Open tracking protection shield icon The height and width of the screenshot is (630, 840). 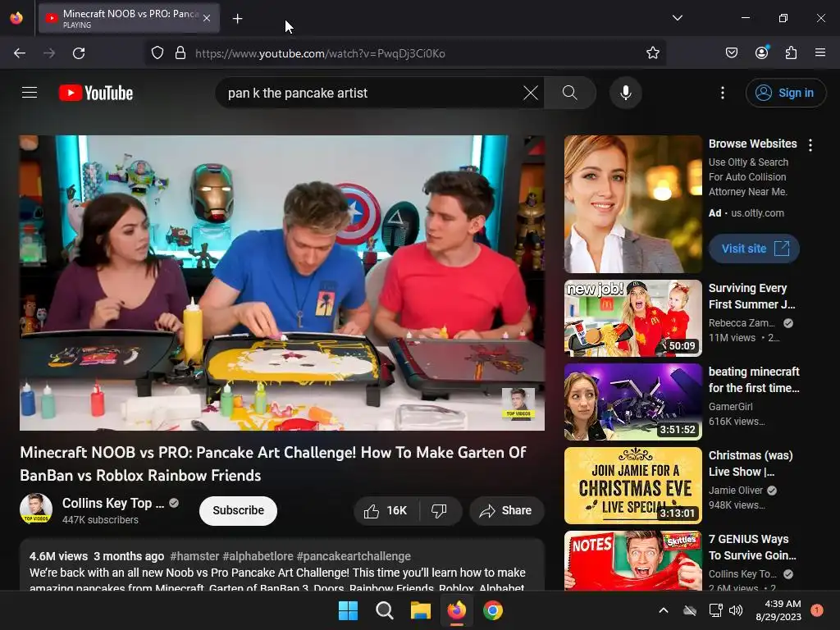157,53
